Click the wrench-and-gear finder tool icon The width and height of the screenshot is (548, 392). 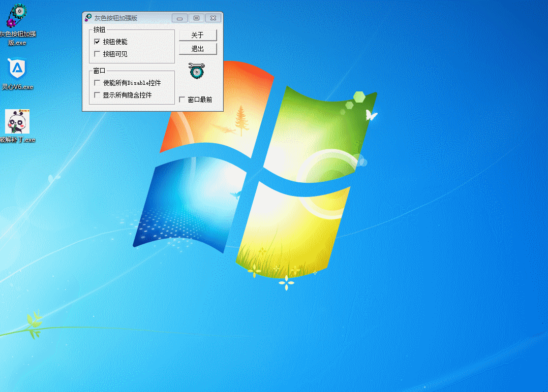196,71
